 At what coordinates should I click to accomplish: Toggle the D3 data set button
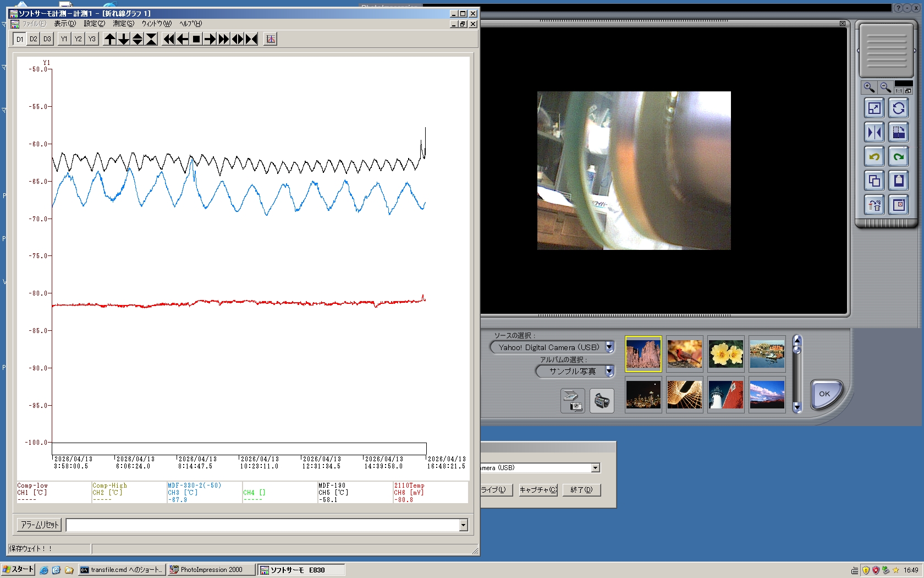tap(47, 39)
